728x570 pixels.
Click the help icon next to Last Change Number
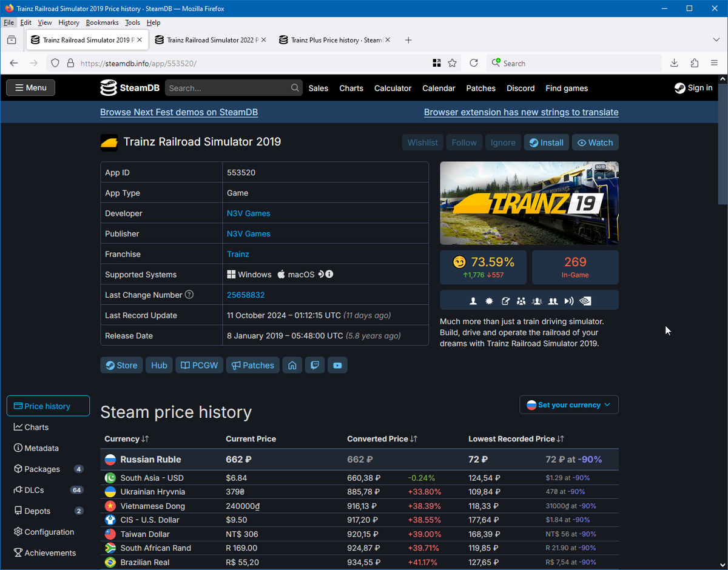pos(189,295)
